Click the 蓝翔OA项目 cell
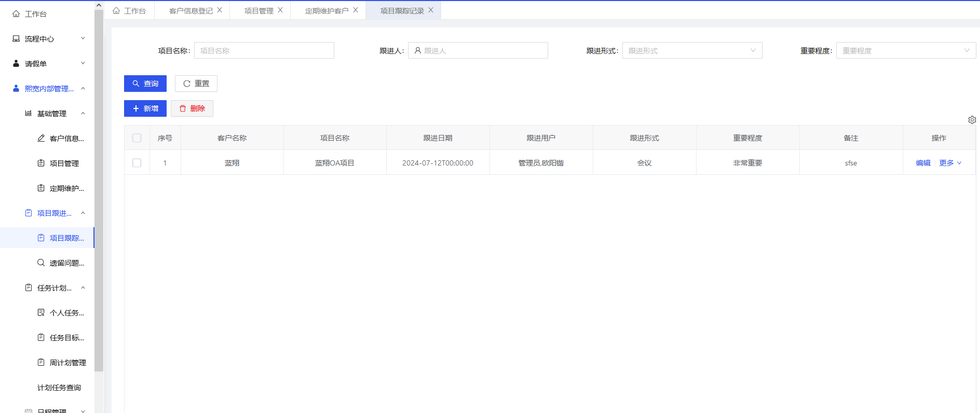Viewport: 980px width, 413px height. click(x=335, y=163)
